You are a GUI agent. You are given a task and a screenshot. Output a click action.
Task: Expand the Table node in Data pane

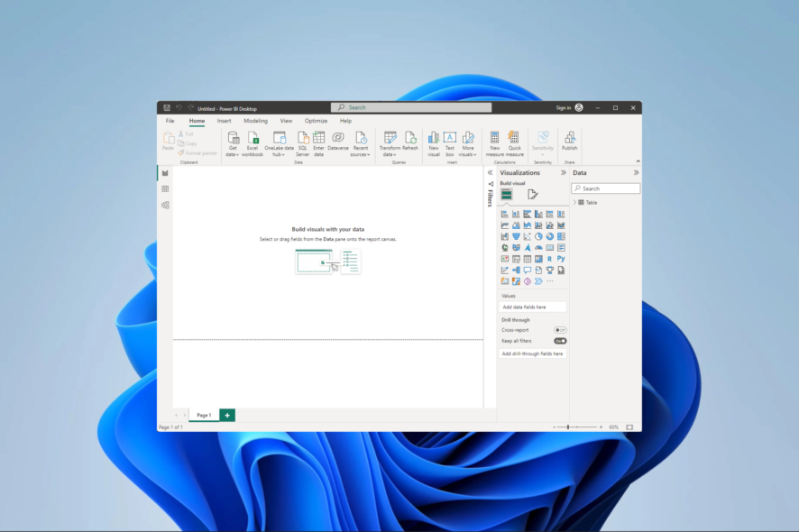pos(574,202)
